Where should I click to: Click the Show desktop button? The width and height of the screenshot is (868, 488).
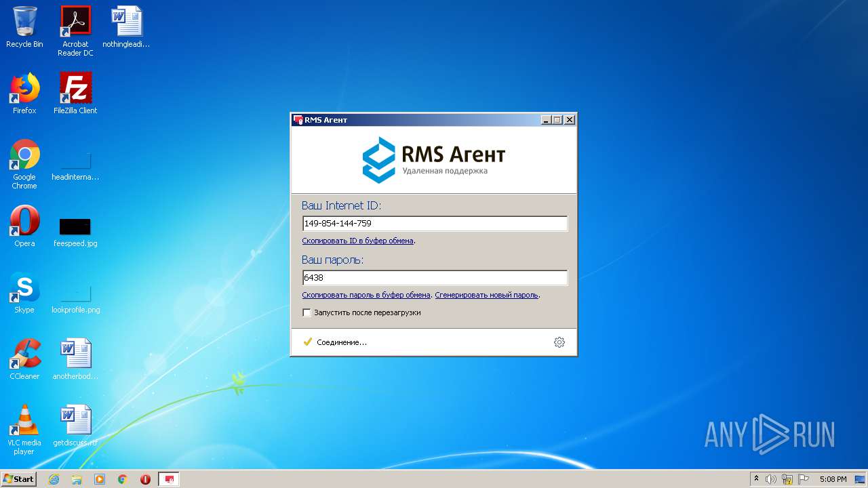click(x=861, y=479)
